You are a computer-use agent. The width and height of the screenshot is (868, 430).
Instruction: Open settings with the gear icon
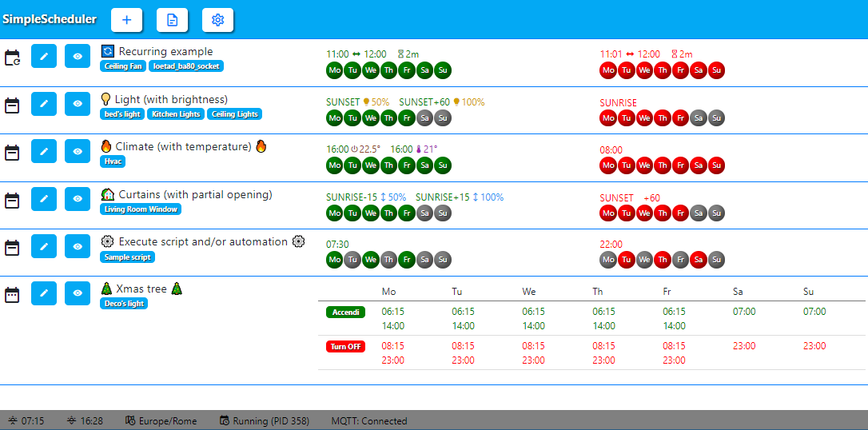217,20
